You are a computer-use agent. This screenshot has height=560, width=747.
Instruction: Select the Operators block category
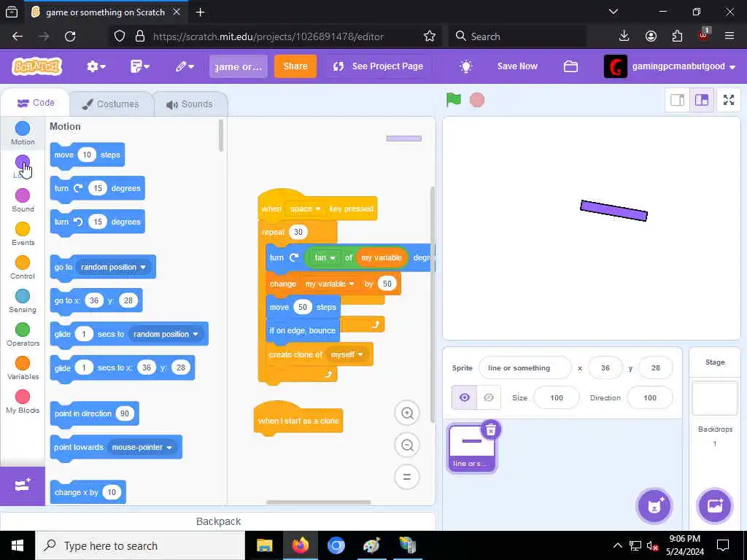(23, 334)
